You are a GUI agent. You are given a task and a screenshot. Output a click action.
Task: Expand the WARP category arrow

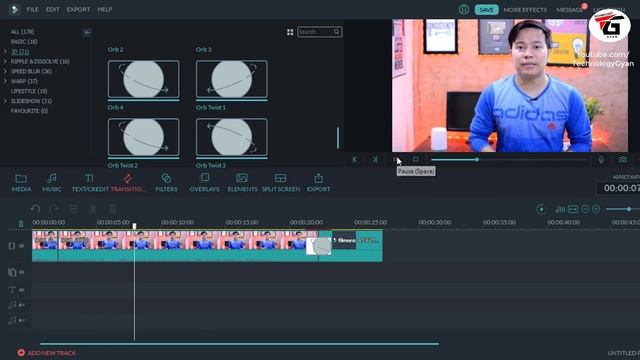pos(5,81)
